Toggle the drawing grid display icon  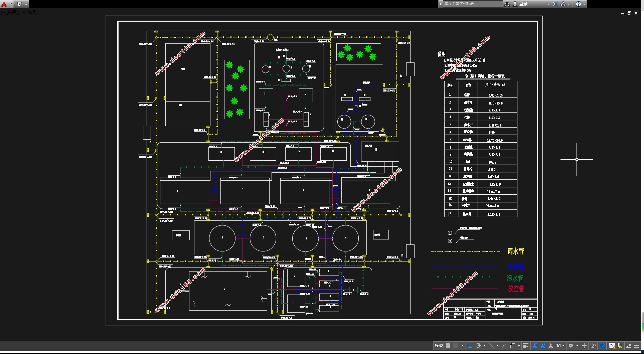[448, 346]
